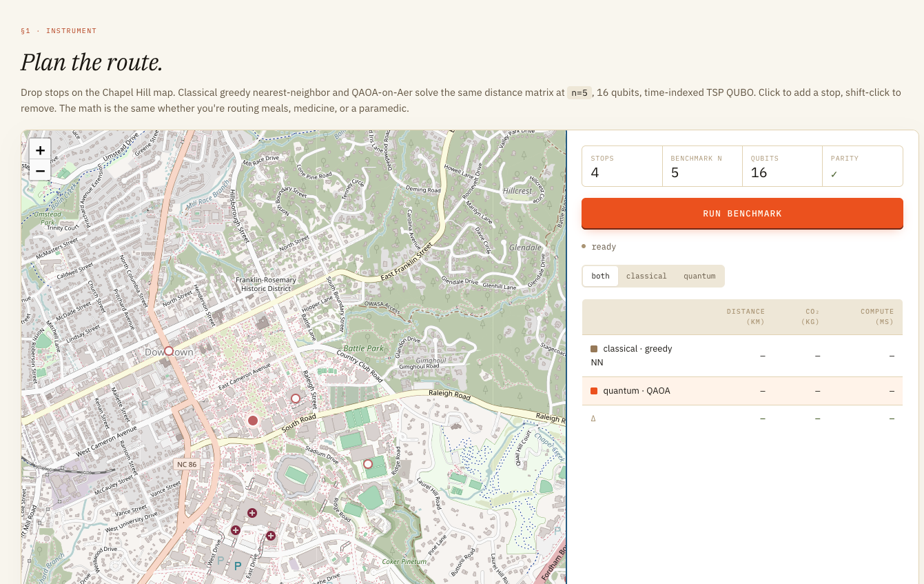Select the stop marker next to Ridge Road
The height and width of the screenshot is (584, 924).
368,464
